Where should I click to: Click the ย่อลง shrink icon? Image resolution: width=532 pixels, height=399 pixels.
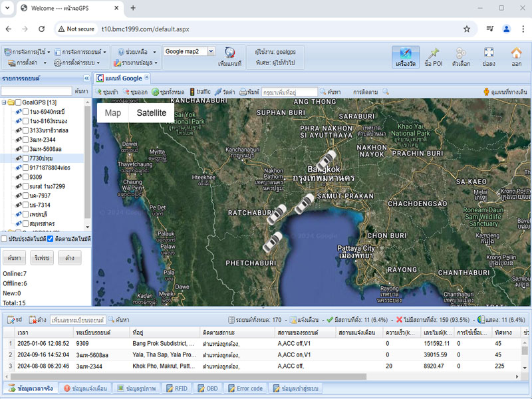(x=489, y=57)
